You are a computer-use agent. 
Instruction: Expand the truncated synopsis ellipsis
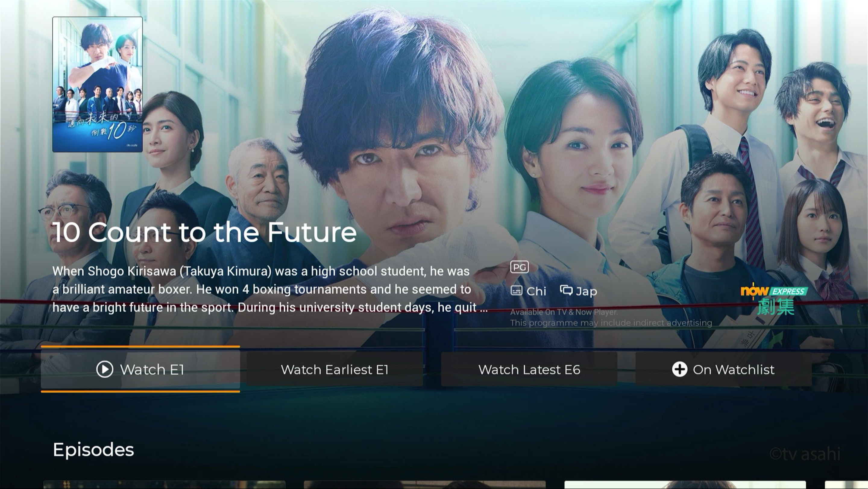pyautogui.click(x=484, y=308)
